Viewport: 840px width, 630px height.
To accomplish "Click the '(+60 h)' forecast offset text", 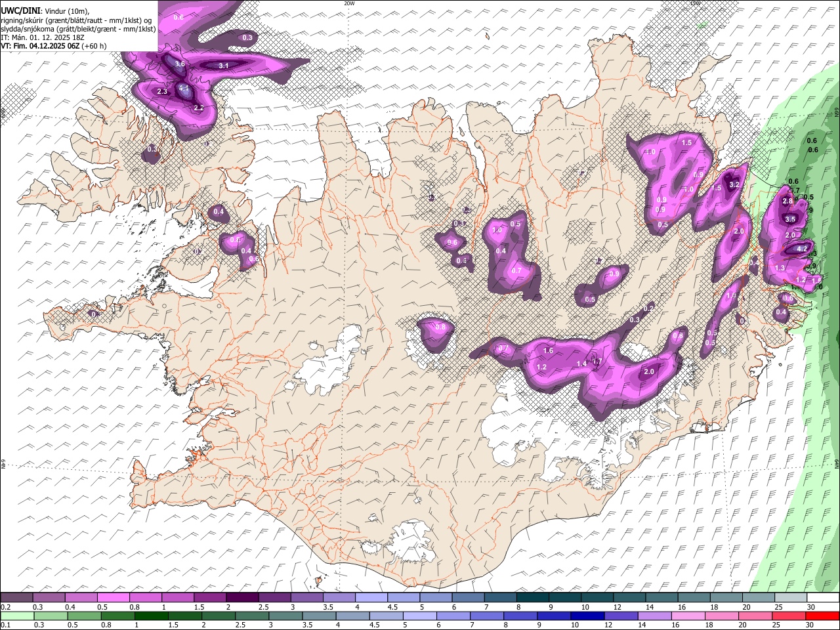I will point(94,46).
